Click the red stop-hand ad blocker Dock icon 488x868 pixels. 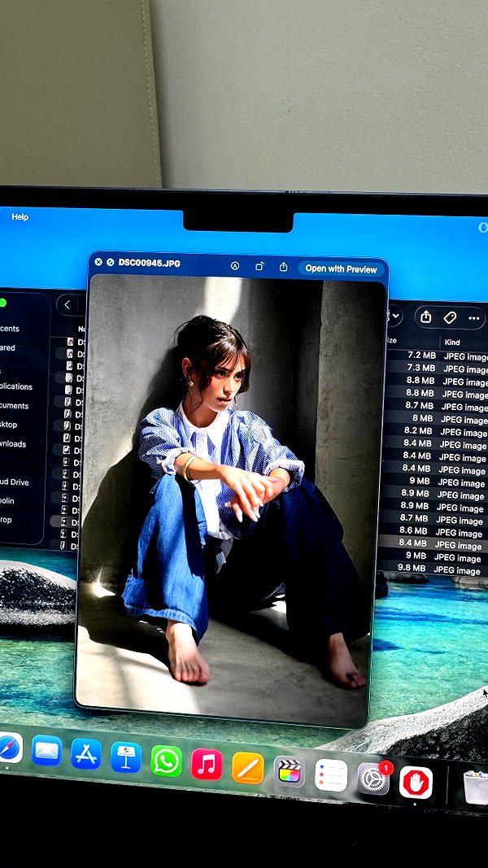[416, 783]
